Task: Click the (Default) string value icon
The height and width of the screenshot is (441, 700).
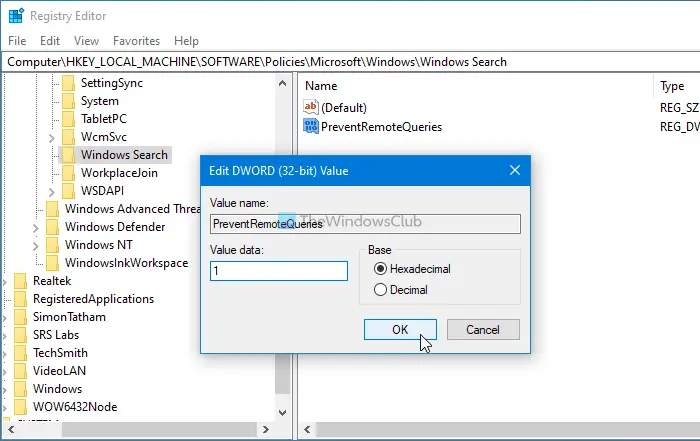Action: 311,108
